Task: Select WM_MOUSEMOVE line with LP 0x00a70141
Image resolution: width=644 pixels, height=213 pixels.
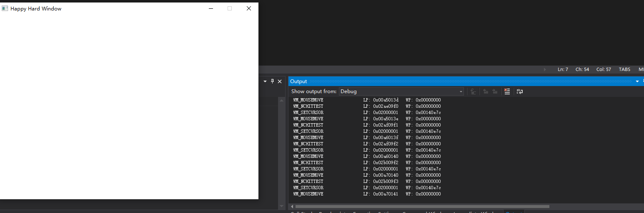Action: pos(367,194)
